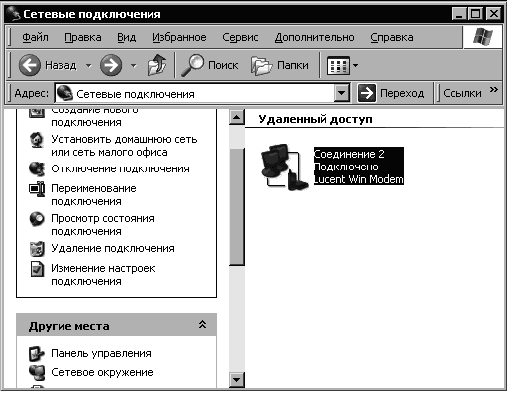Click the address bar network icon
The height and width of the screenshot is (393, 508).
coord(65,93)
